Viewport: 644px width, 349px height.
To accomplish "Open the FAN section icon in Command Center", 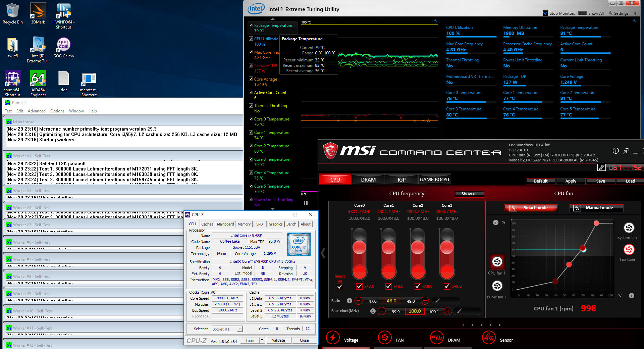I will tap(385, 337).
